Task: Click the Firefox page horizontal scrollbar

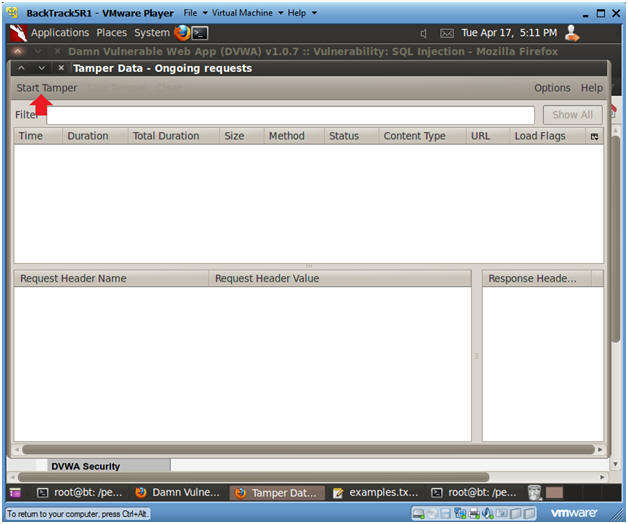Action: tap(253, 477)
